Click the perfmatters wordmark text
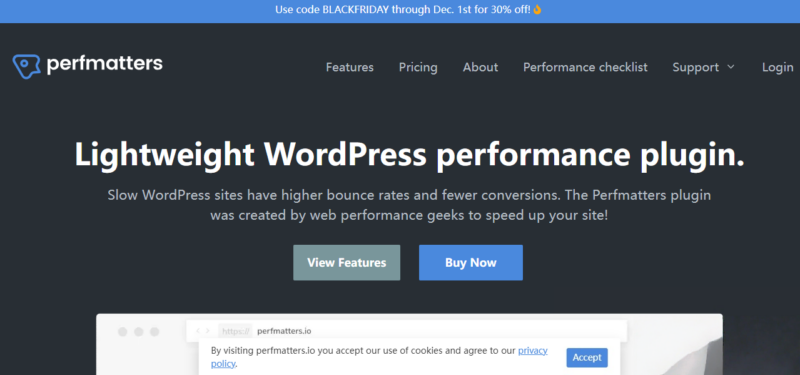The image size is (800, 375). click(x=105, y=64)
